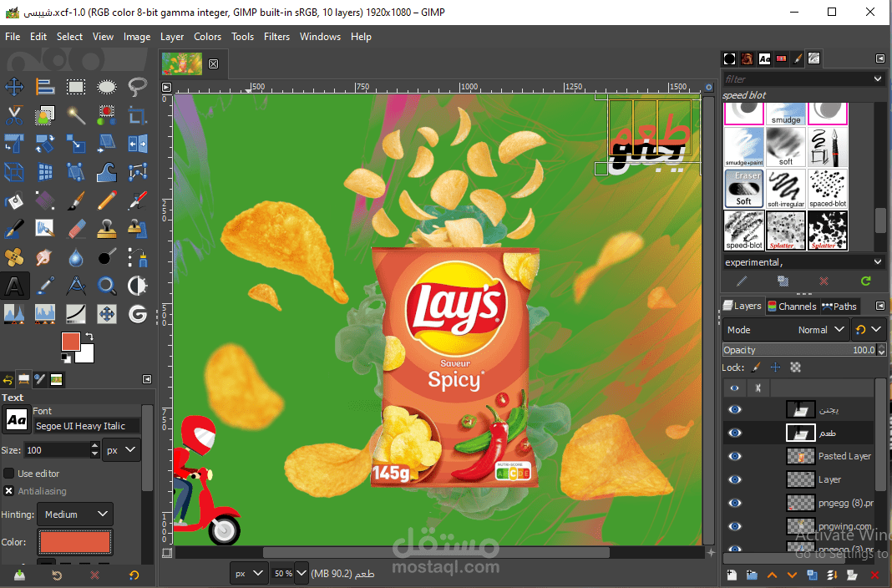Select the Flip tool

137,144
